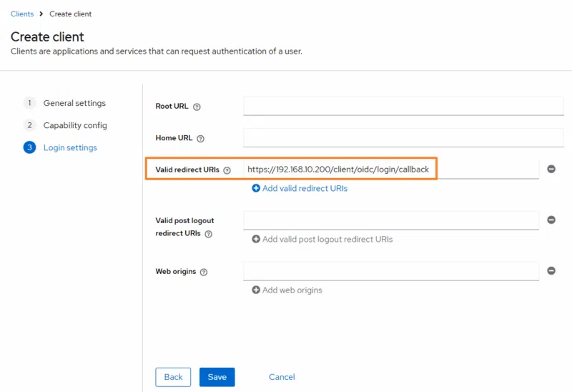Go Back to previous step
Image resolution: width=572 pixels, height=392 pixels.
tap(173, 377)
